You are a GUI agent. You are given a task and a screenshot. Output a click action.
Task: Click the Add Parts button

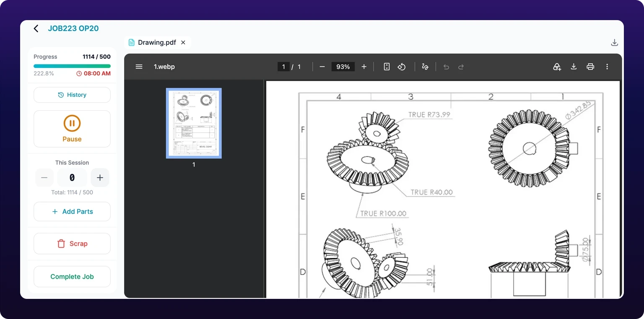pyautogui.click(x=72, y=212)
